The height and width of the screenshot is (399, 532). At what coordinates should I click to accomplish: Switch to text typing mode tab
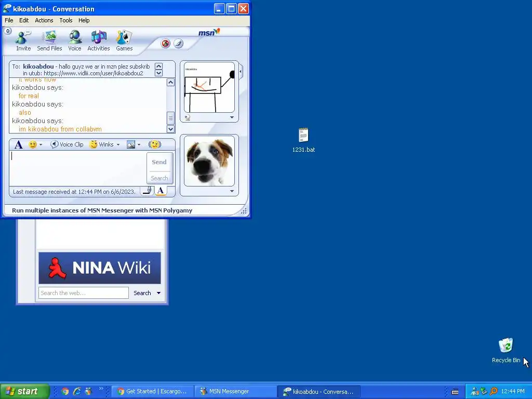161,191
